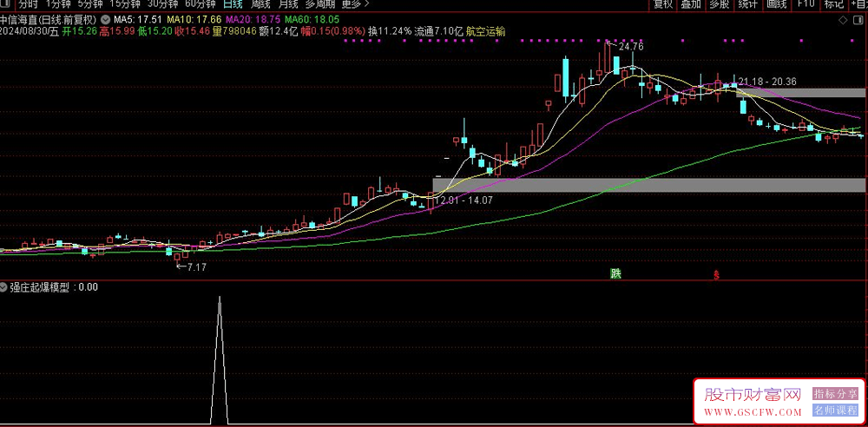Click the 收15.46 close price

pos(193,31)
